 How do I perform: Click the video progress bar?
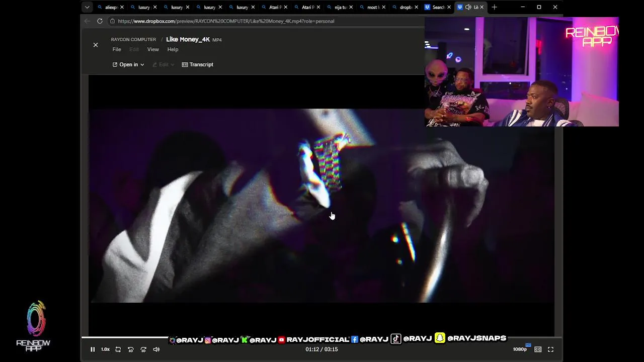321,337
